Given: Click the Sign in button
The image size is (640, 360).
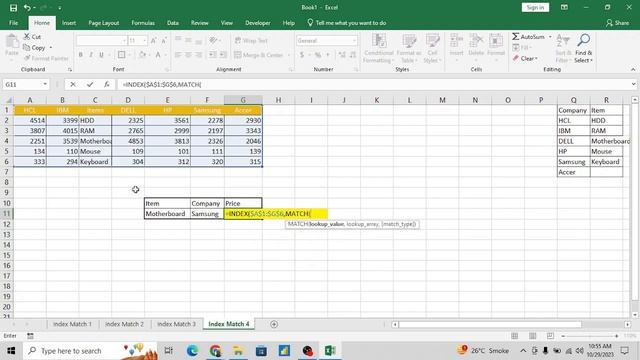Looking at the screenshot, I should point(535,7).
